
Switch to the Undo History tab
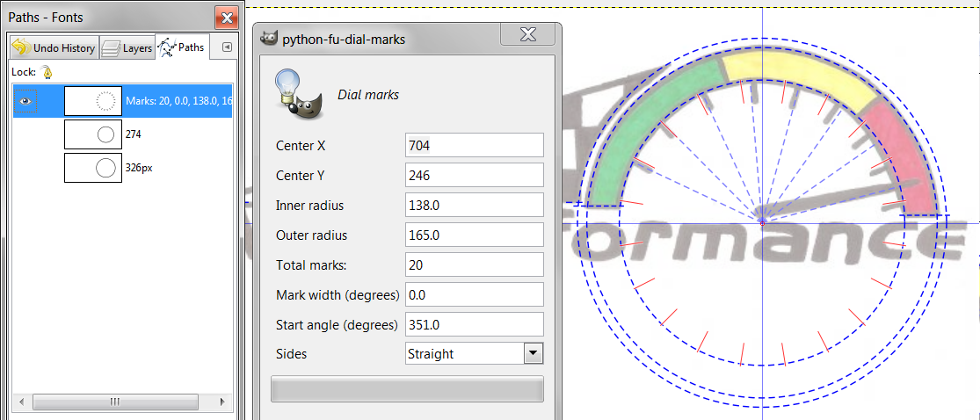(54, 48)
